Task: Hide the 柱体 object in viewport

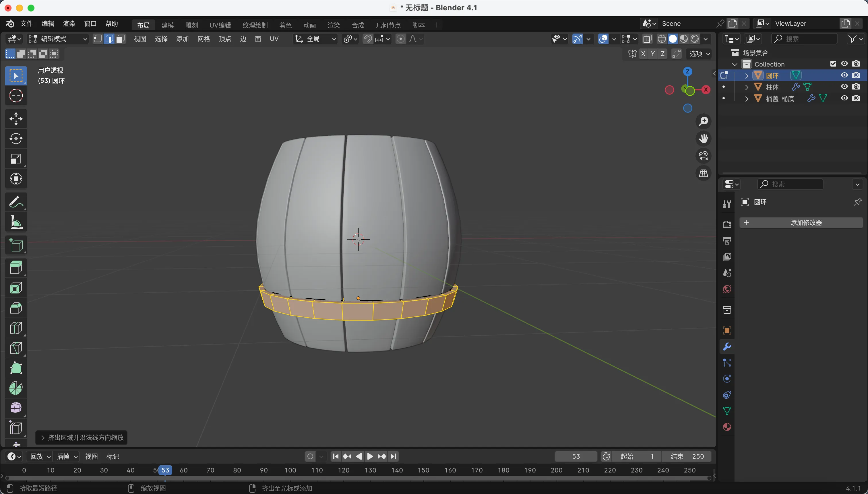Action: coord(844,87)
